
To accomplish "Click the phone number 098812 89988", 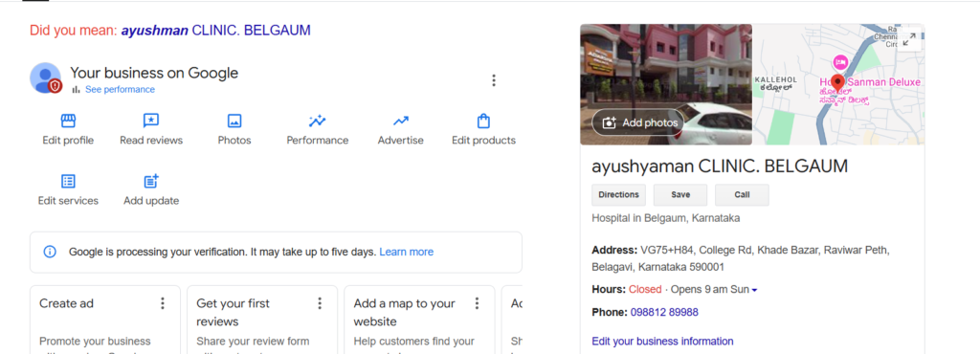I will click(x=664, y=312).
